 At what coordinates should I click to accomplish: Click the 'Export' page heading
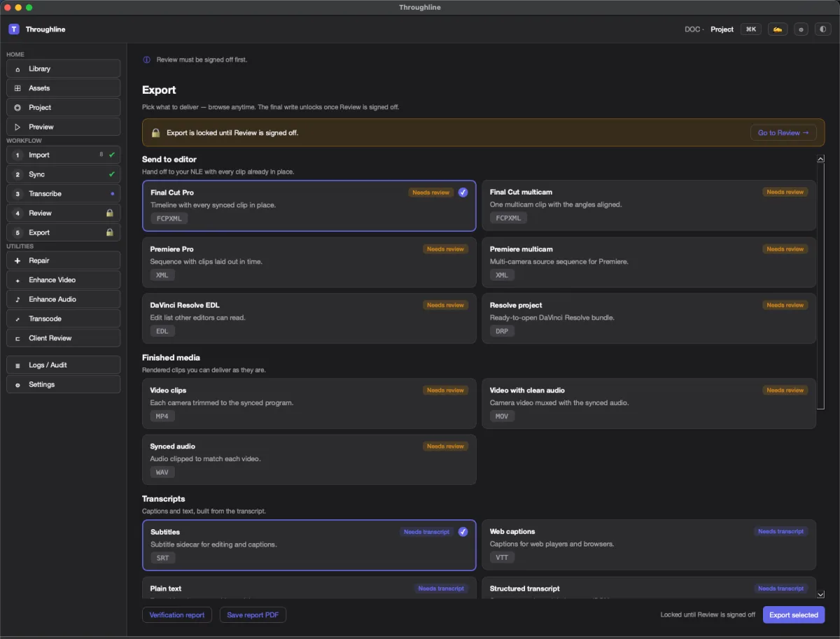159,90
